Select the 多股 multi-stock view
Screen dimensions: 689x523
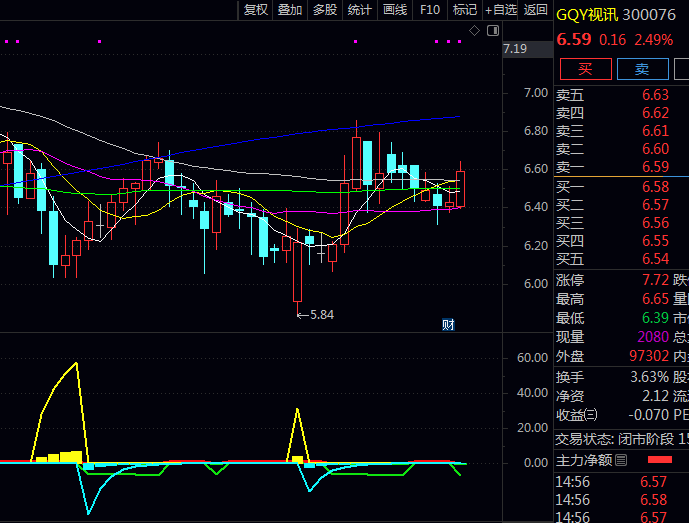[325, 10]
